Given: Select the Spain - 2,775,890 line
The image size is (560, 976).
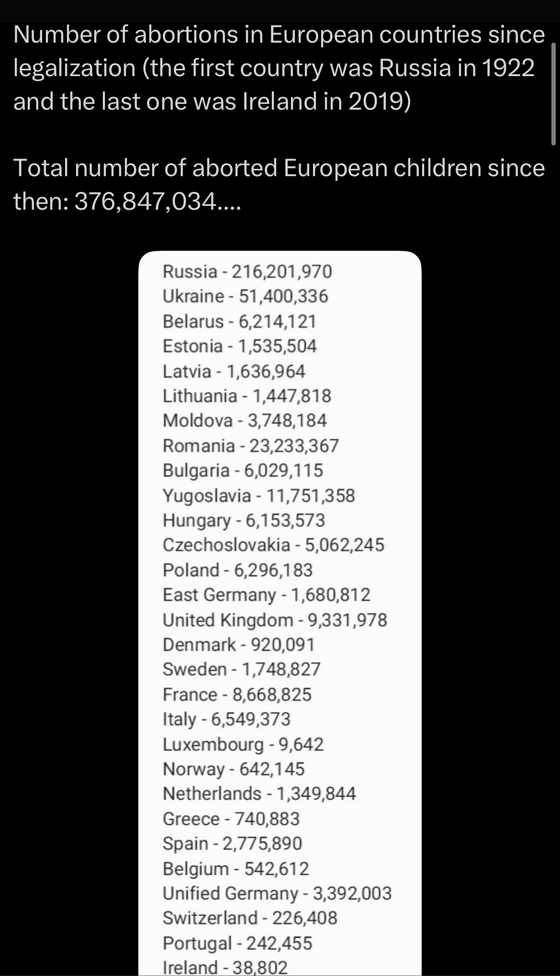Looking at the screenshot, I should pos(232,843).
